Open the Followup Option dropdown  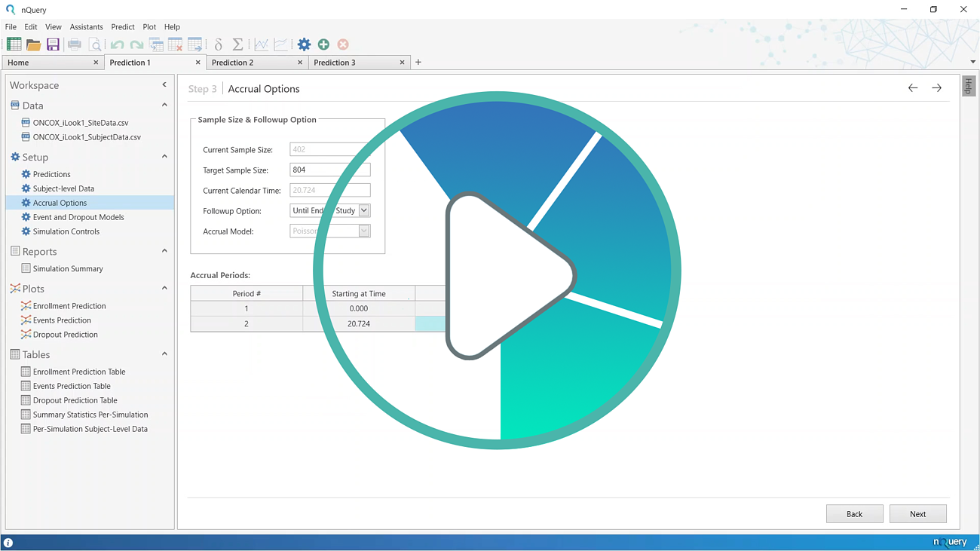pyautogui.click(x=364, y=211)
